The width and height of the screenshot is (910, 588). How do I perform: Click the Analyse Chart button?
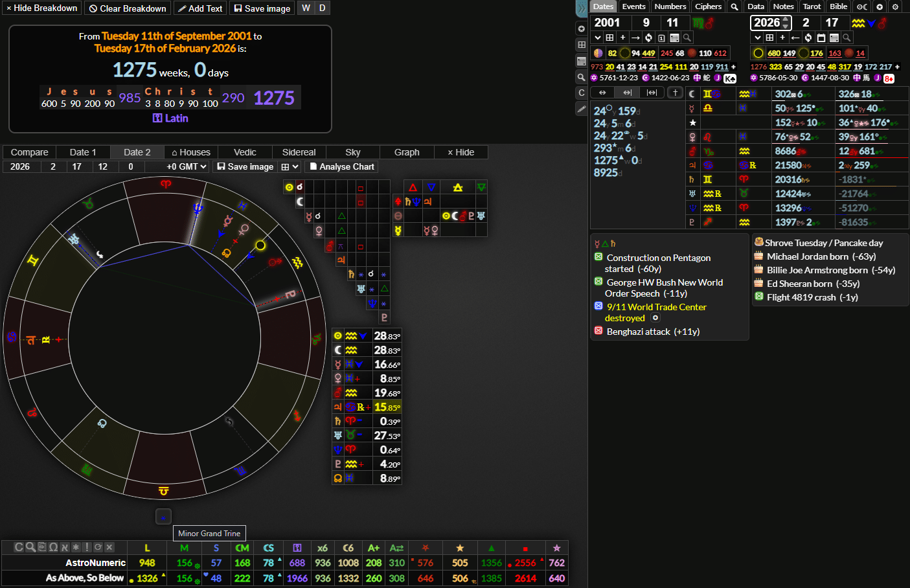pyautogui.click(x=341, y=166)
